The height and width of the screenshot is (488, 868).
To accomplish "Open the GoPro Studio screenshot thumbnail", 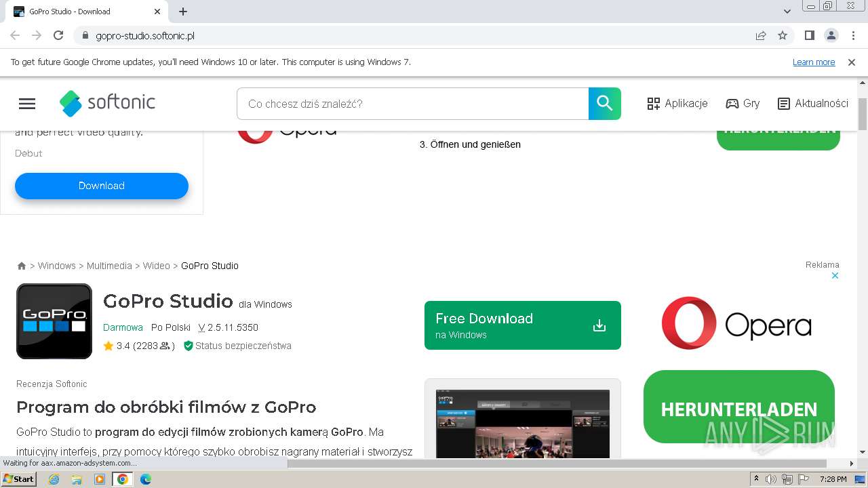I will point(523,424).
